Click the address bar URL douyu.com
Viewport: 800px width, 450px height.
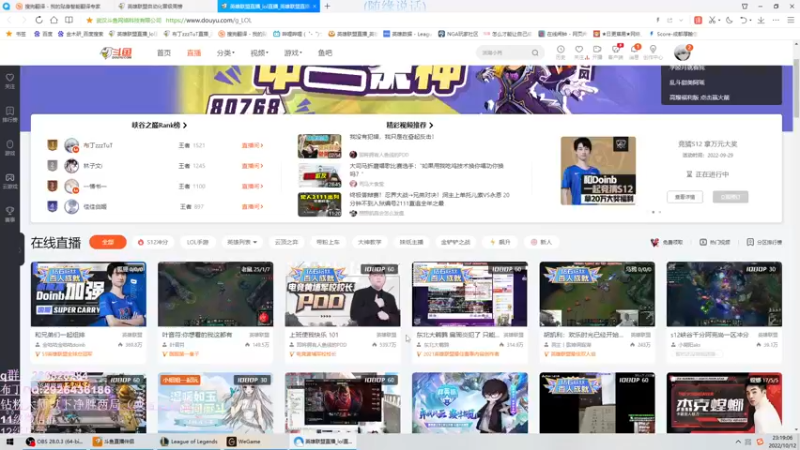click(x=209, y=20)
